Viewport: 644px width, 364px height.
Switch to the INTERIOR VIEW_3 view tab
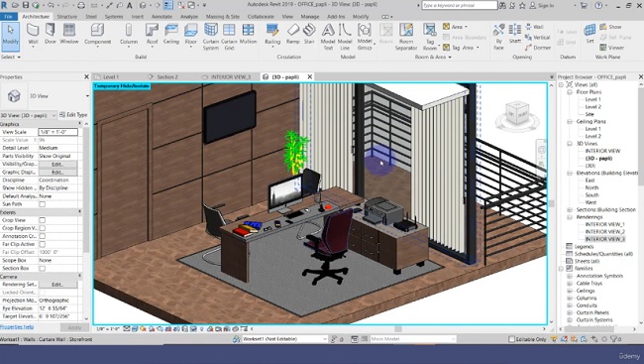[231, 77]
